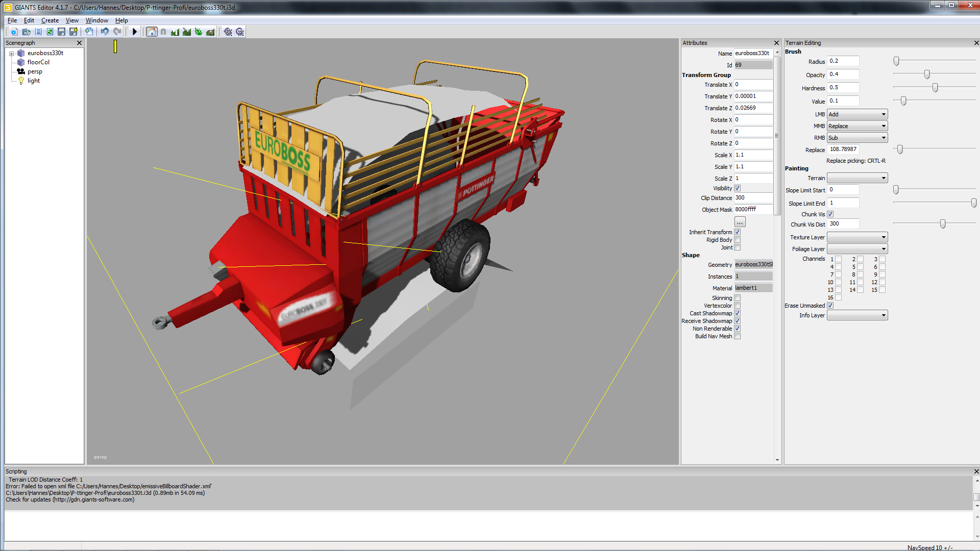Viewport: 980px width, 551px height.
Task: Open the Info Layer dropdown
Action: [x=857, y=315]
